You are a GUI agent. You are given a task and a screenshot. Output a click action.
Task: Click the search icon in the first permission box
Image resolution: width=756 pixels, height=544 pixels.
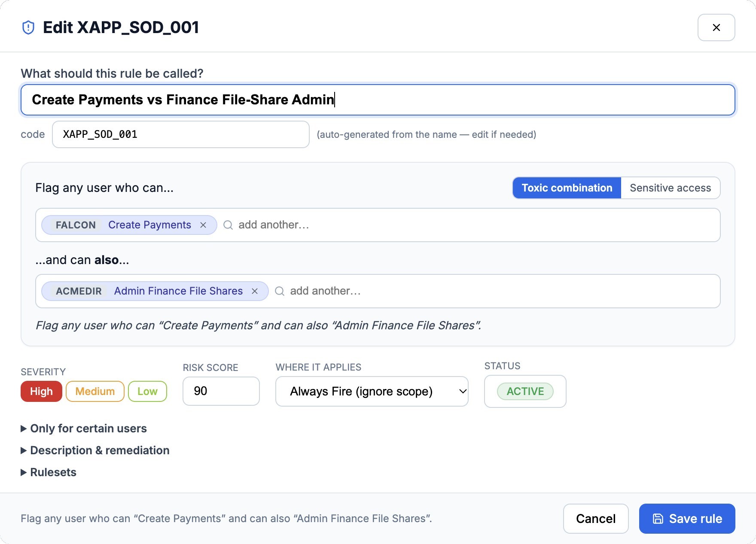coord(228,225)
